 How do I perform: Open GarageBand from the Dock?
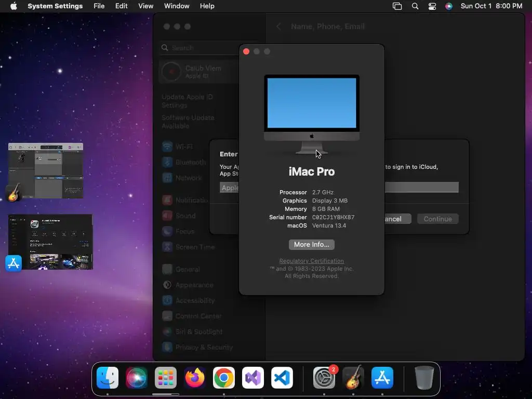tap(353, 377)
